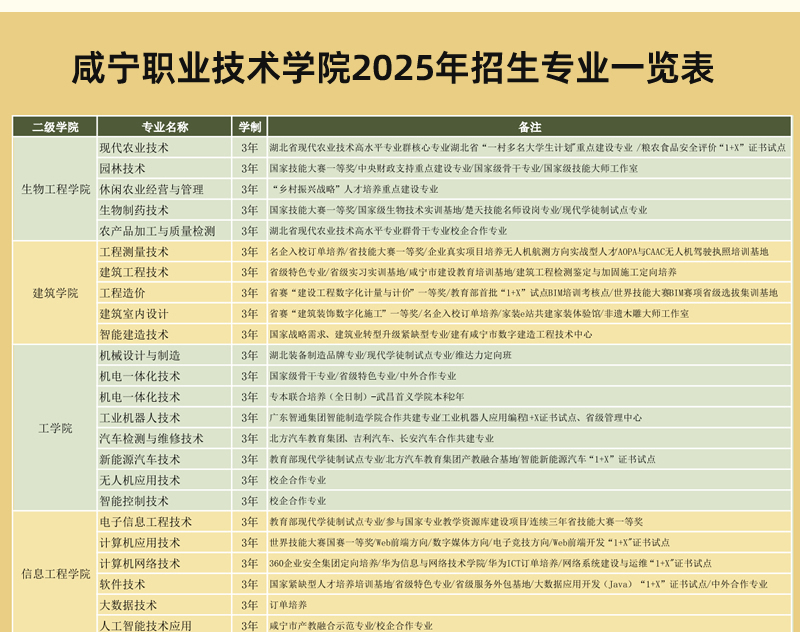The width and height of the screenshot is (800, 632).
Task: Click 现代农业技术 remark about 一村多名大学生计划
Action: tap(528, 148)
